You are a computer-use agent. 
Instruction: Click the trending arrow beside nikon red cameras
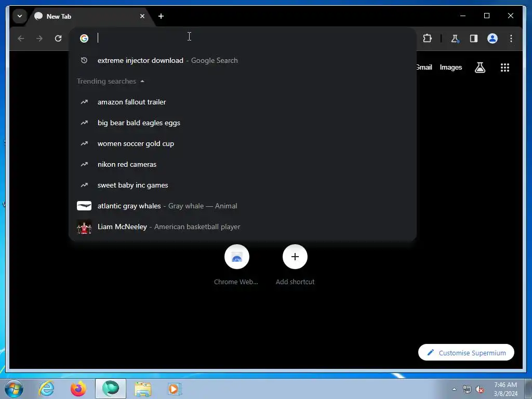click(x=84, y=164)
